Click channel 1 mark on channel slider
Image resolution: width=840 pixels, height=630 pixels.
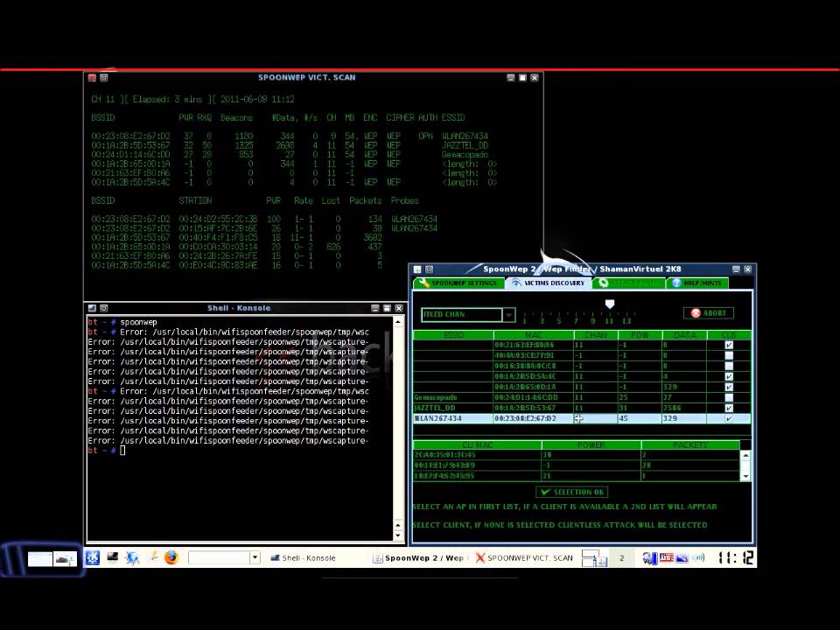tap(524, 321)
